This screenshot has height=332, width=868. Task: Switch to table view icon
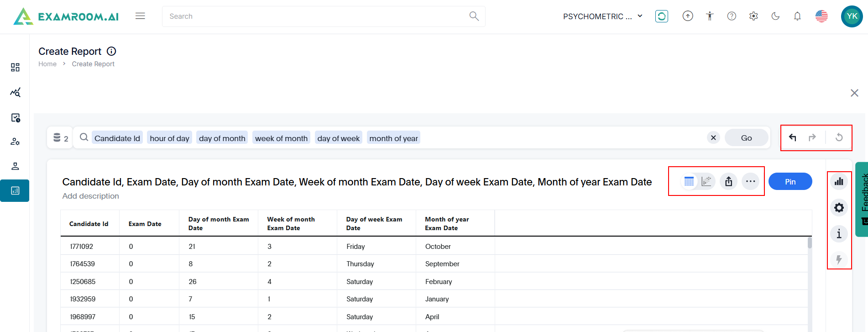(689, 181)
